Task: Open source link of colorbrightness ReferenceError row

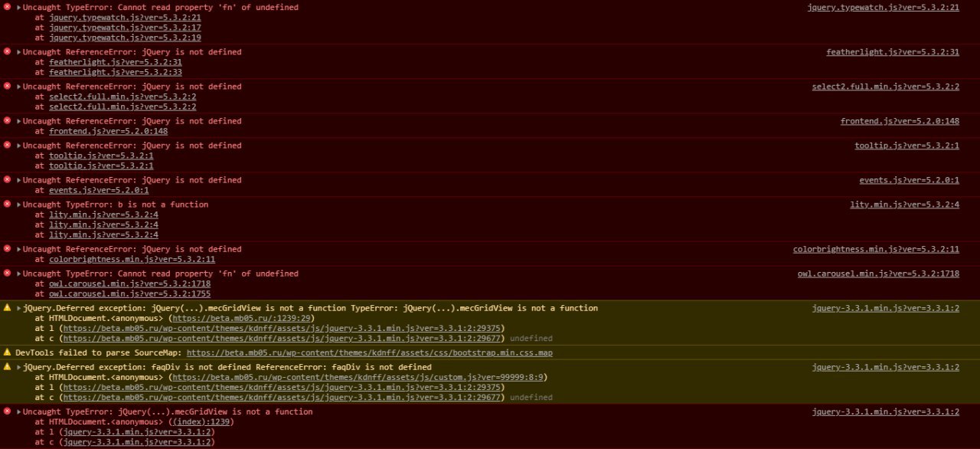Action: pos(876,249)
